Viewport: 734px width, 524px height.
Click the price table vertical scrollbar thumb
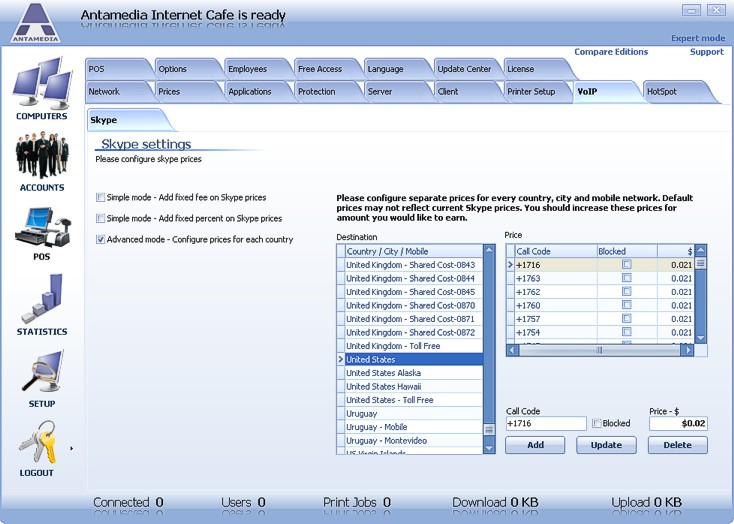click(x=701, y=263)
